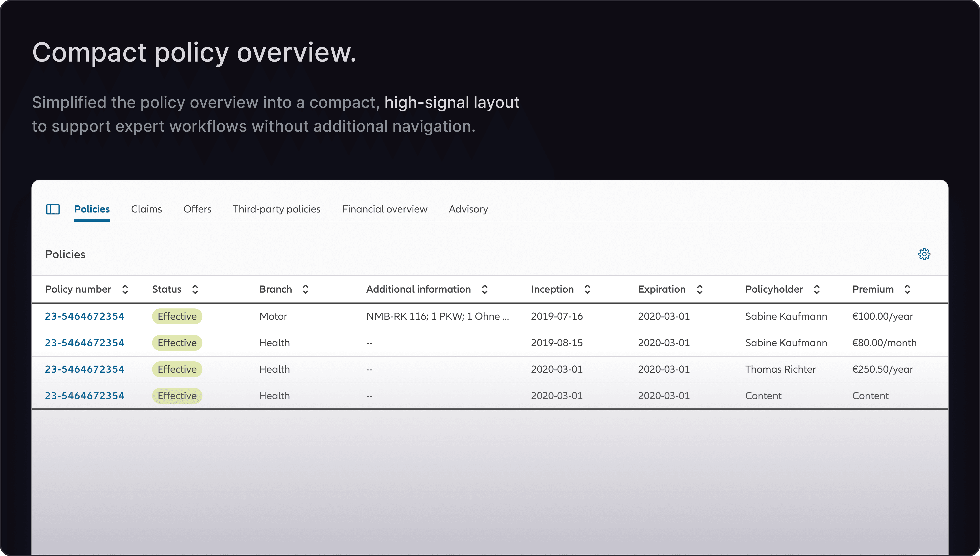Open policy link for Thomas Richter
The height and width of the screenshot is (556, 980).
coord(84,369)
